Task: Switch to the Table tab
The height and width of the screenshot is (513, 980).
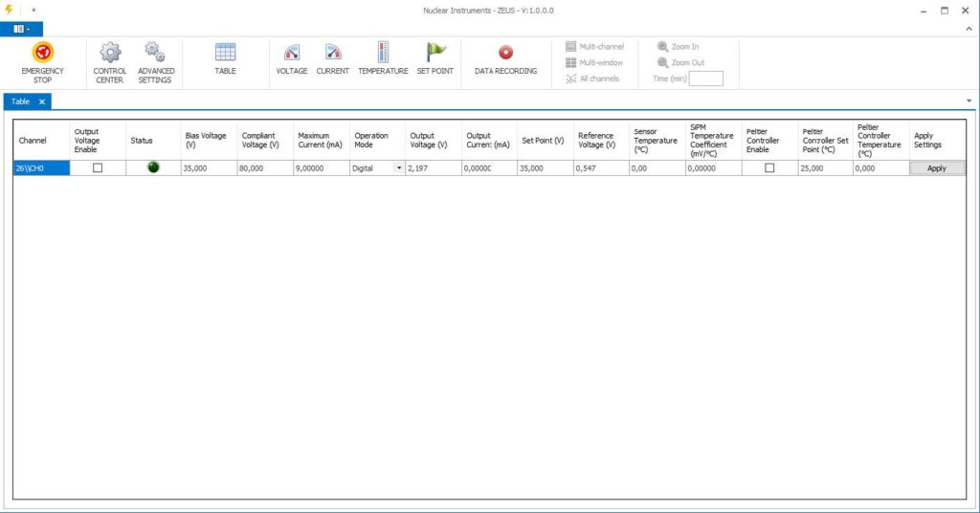Action: pyautogui.click(x=20, y=101)
